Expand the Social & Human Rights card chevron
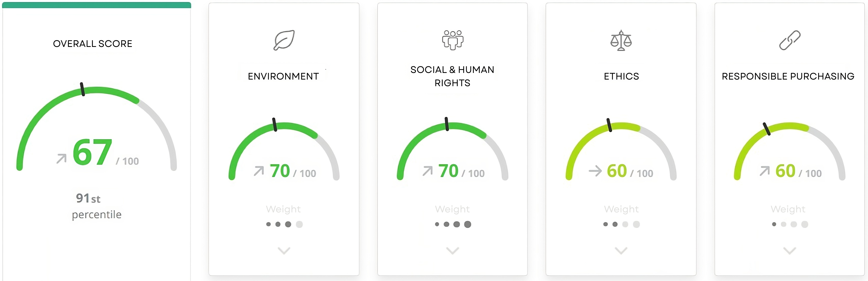The width and height of the screenshot is (868, 281). 453,251
